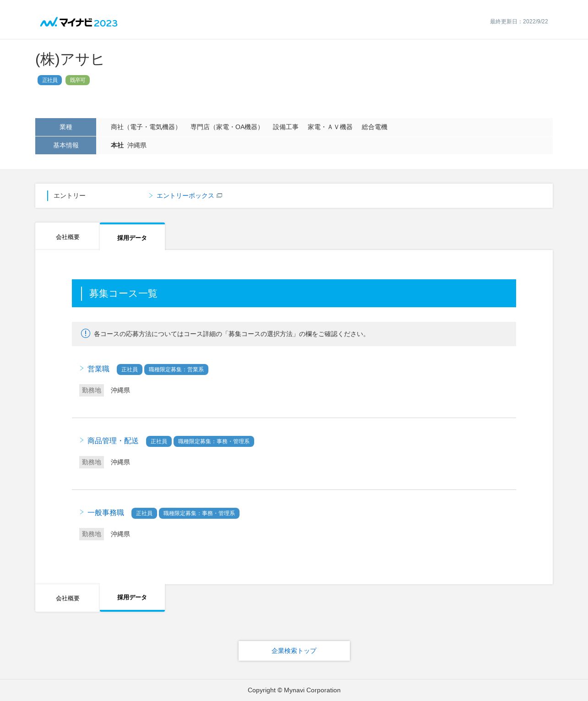Screen dimensions: 588x701
Task: Click 勤務地 label under 商品管理・配送
Action: pyautogui.click(x=92, y=462)
